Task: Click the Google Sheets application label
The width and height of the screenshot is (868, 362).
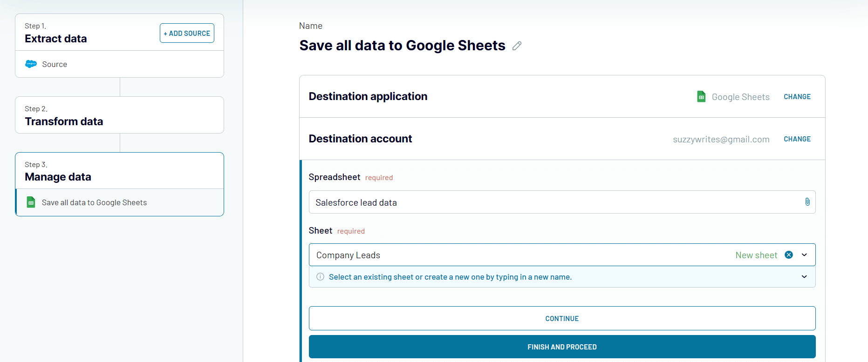Action: point(740,97)
